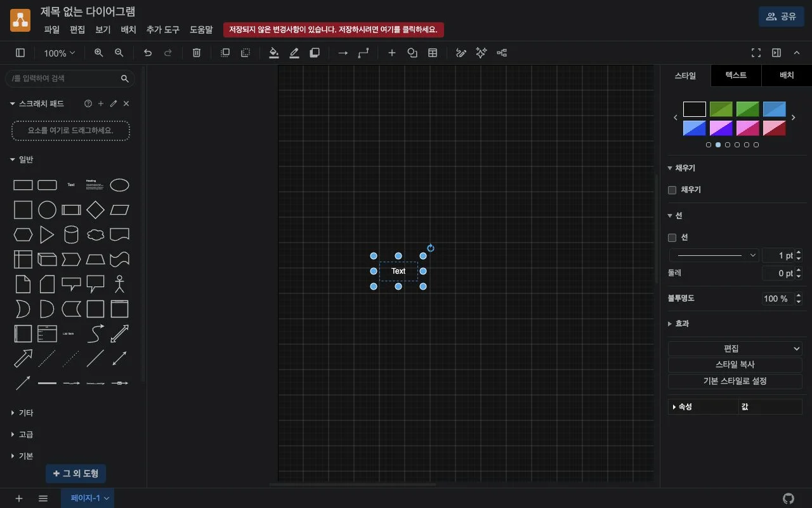
Task: Select the cylinder shape in 일반 palette
Action: pyautogui.click(x=71, y=235)
